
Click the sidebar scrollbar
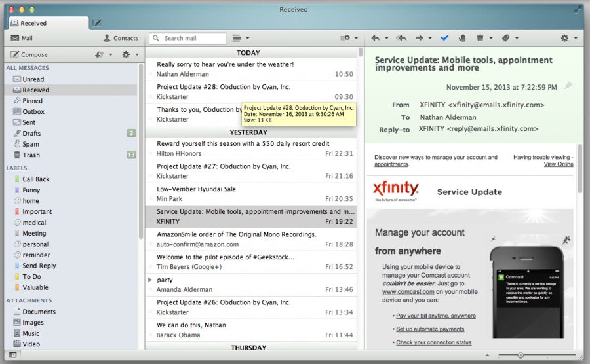(141, 151)
